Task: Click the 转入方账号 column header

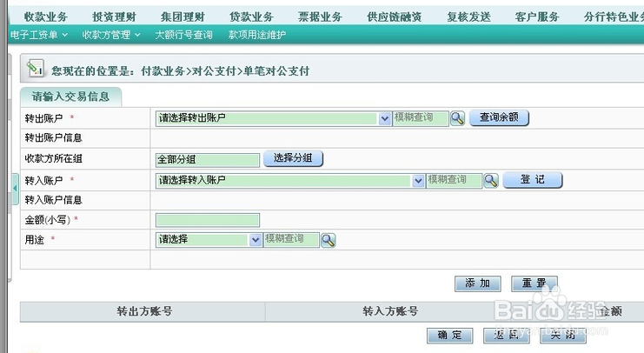Action: pyautogui.click(x=389, y=311)
